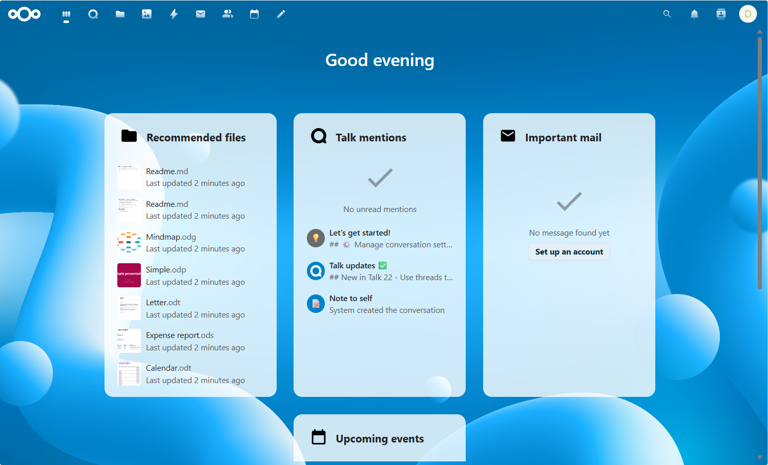This screenshot has width=768, height=465.
Task: Click the Upcoming events calendar icon
Action: [318, 437]
